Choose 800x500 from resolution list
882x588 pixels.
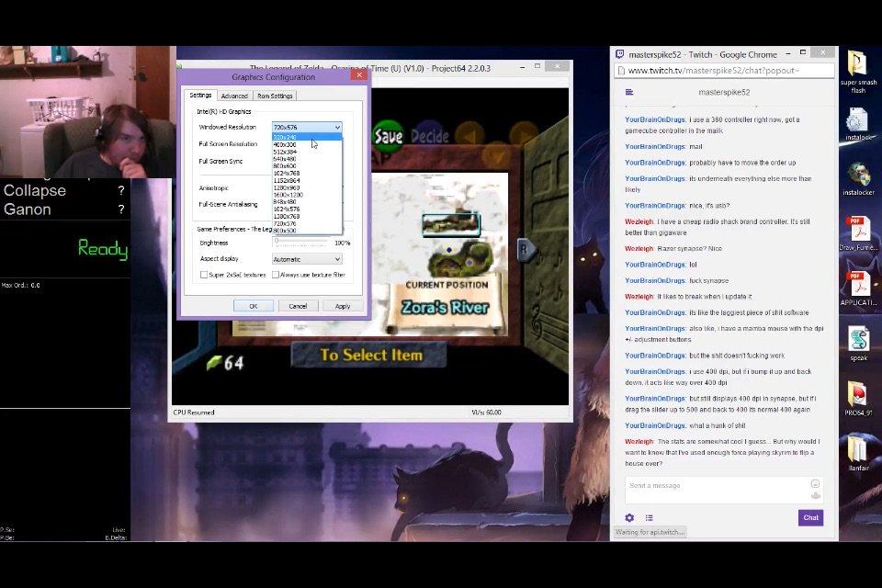pyautogui.click(x=307, y=231)
